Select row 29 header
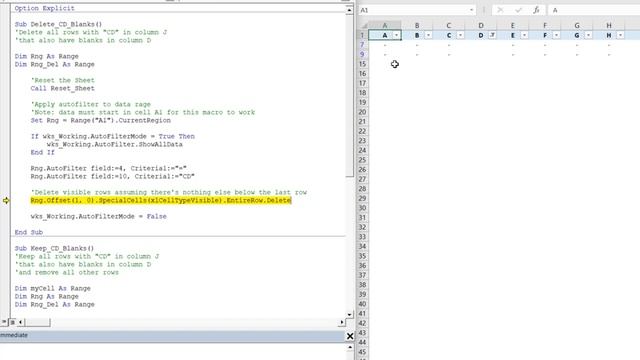The height and width of the screenshot is (360, 640). click(362, 198)
